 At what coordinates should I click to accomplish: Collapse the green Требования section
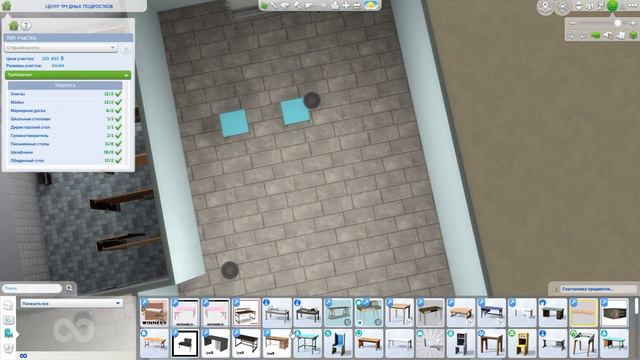click(x=68, y=75)
